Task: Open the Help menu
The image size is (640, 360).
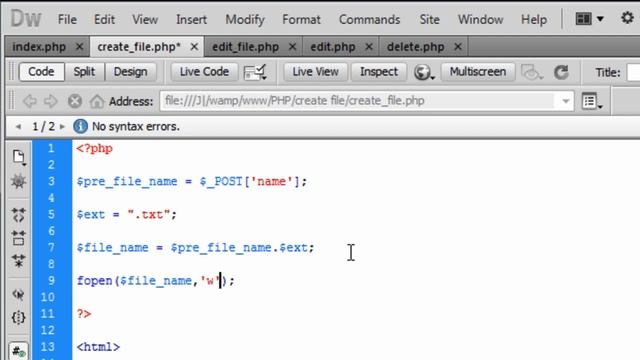Action: [x=534, y=20]
